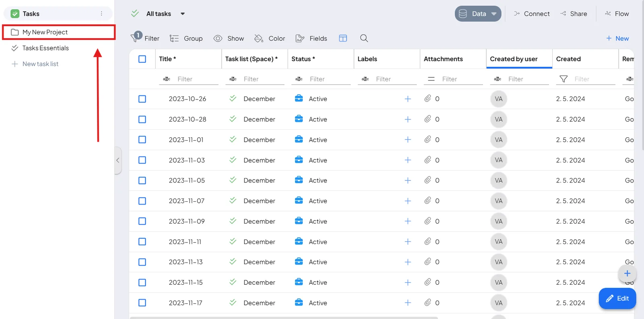
Task: Click the blue Edit button
Action: (x=617, y=298)
